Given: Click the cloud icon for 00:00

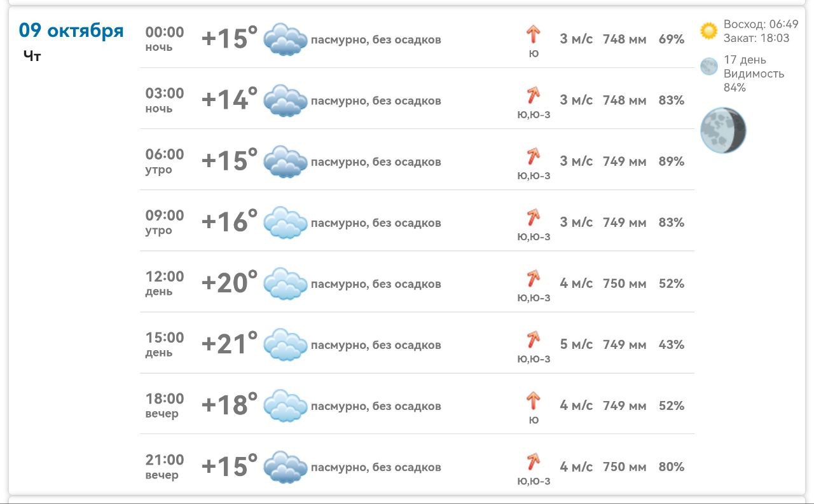Looking at the screenshot, I should pyautogui.click(x=285, y=39).
